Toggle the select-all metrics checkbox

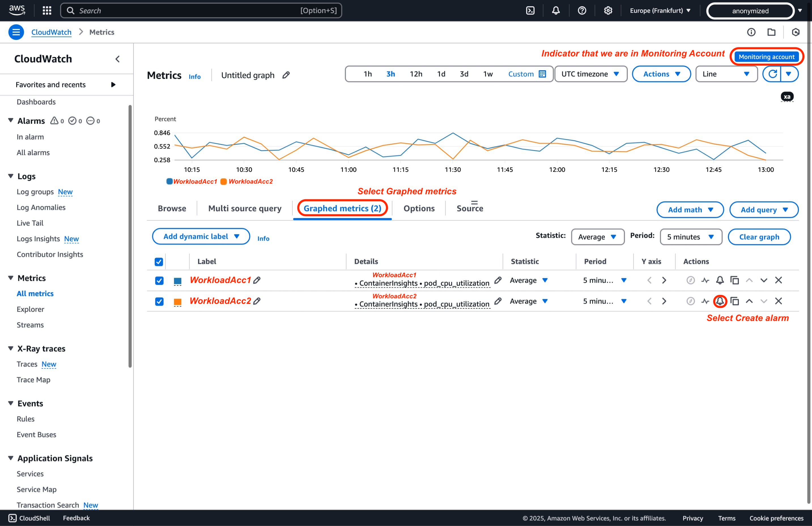pos(159,262)
